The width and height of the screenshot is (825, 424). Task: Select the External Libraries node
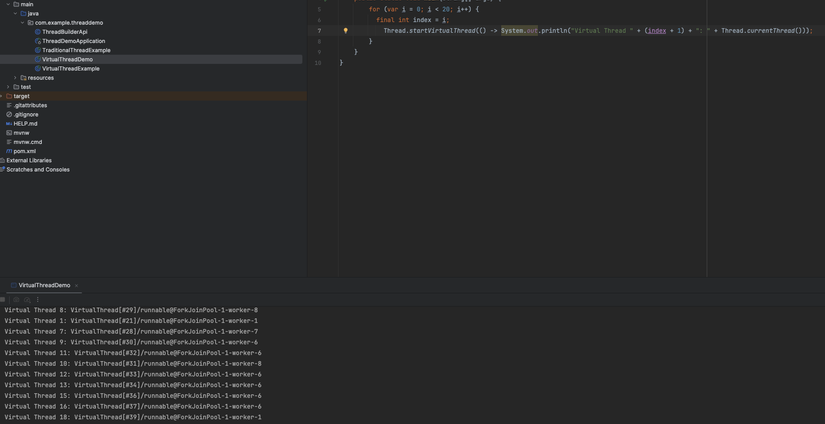29,160
